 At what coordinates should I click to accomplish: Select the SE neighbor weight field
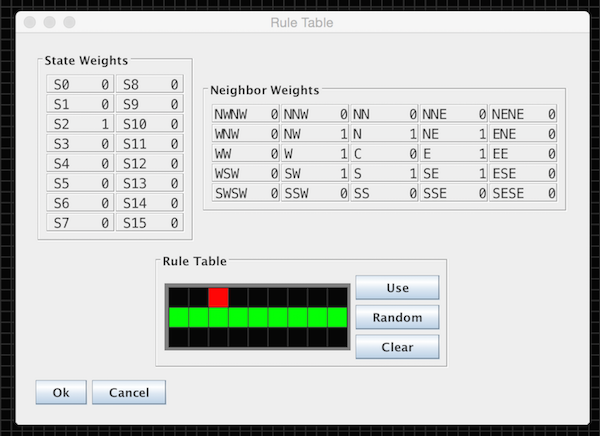[x=453, y=174]
